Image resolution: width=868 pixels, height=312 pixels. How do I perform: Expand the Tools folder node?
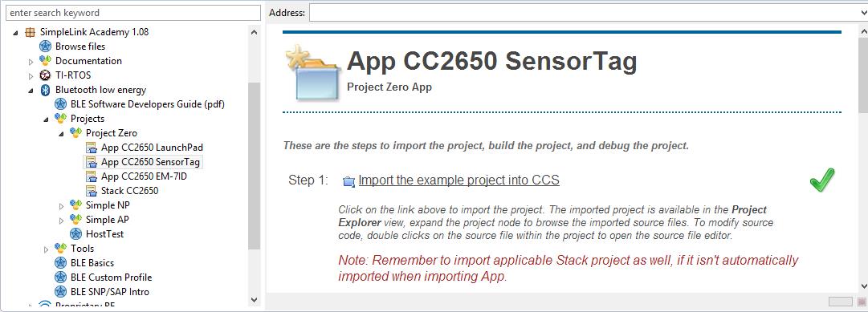coord(47,249)
